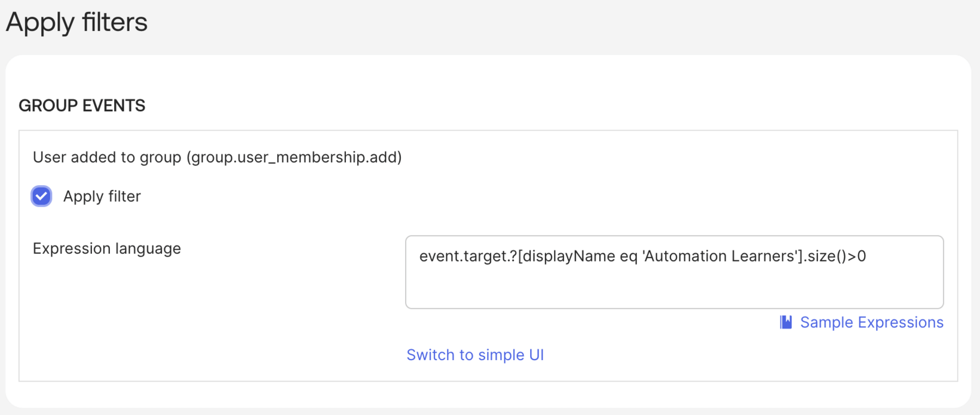
Task: Select the 'User added to group' event text
Action: [218, 157]
